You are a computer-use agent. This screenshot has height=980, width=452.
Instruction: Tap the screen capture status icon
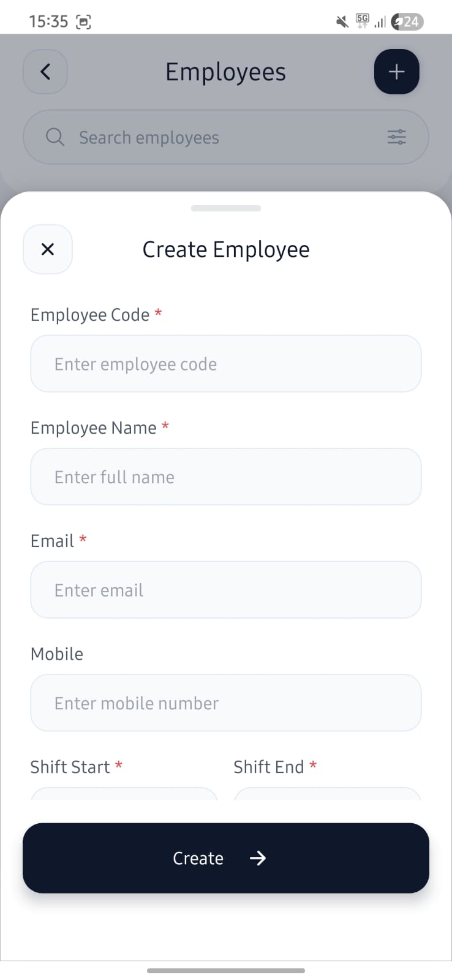click(x=83, y=22)
